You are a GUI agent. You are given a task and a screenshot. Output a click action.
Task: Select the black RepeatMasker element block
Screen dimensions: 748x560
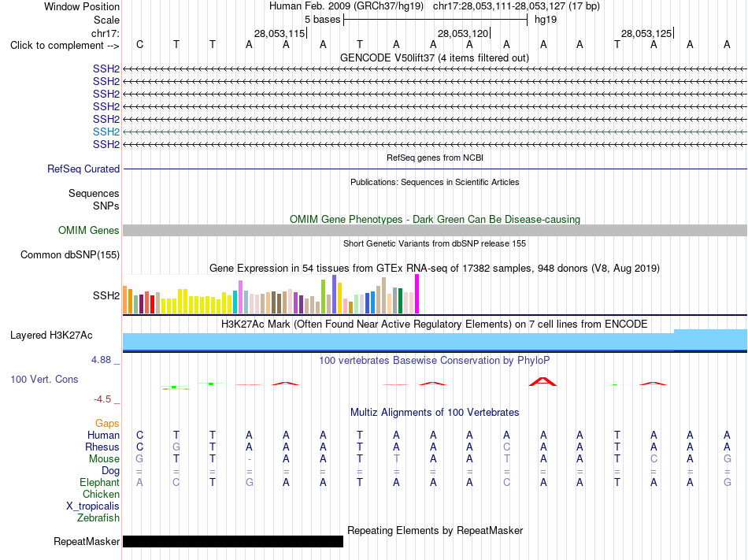tap(233, 541)
